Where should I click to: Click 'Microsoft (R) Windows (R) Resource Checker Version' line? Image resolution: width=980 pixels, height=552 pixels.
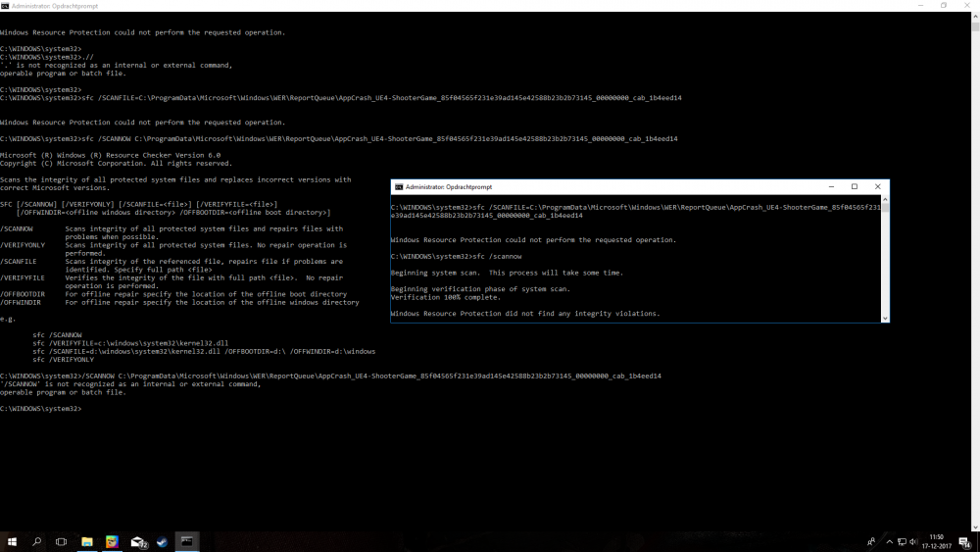coord(110,155)
